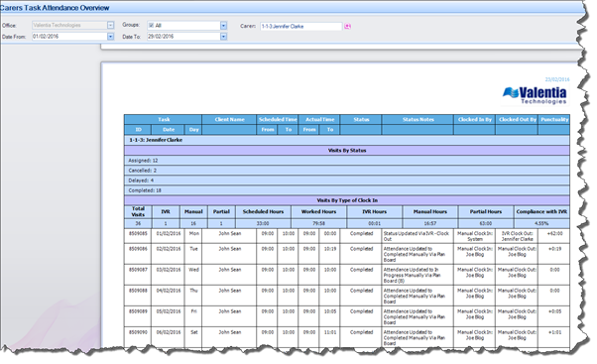The image size is (597, 364).
Task: Click the Cancelled: 2 row
Action: pos(347,171)
